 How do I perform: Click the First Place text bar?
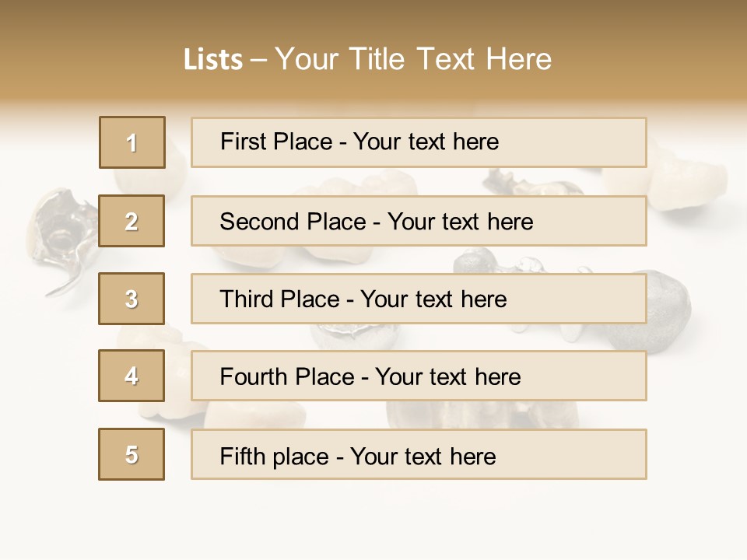(x=419, y=142)
